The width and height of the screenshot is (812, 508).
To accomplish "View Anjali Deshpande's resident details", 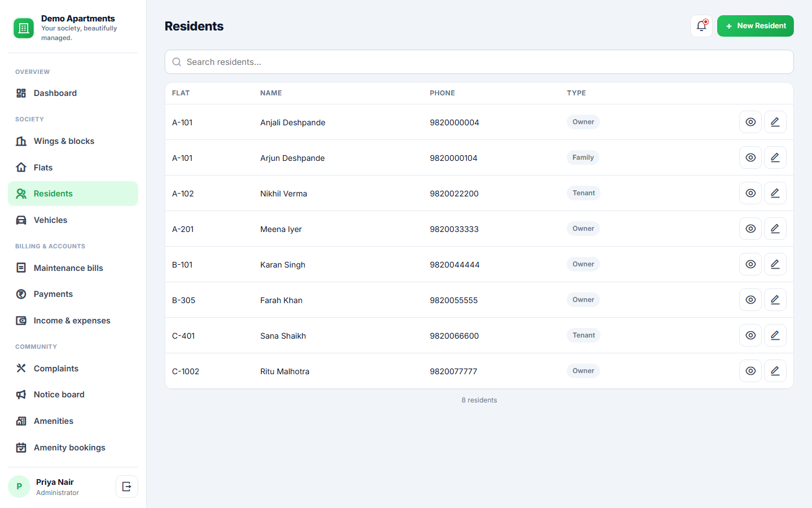I will [x=751, y=122].
